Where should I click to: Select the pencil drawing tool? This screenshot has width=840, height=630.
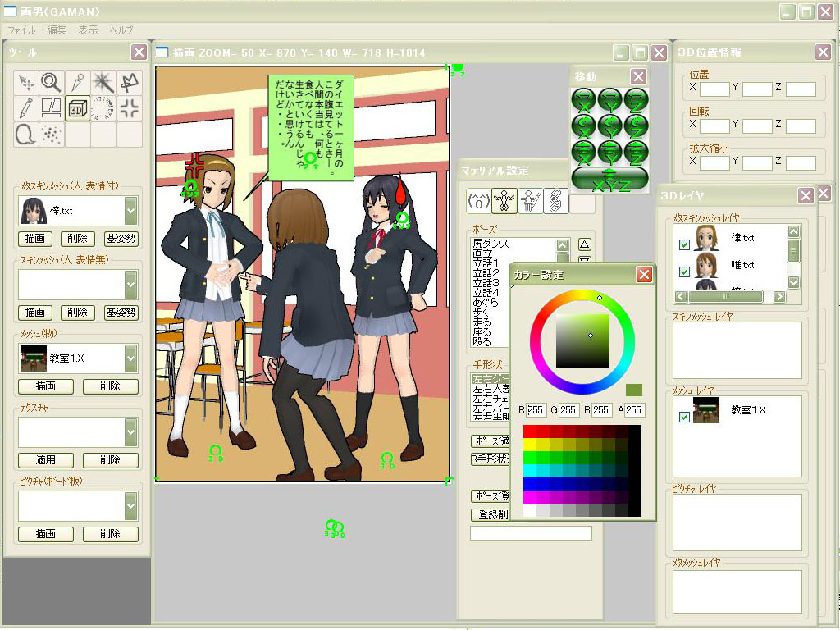pos(25,109)
